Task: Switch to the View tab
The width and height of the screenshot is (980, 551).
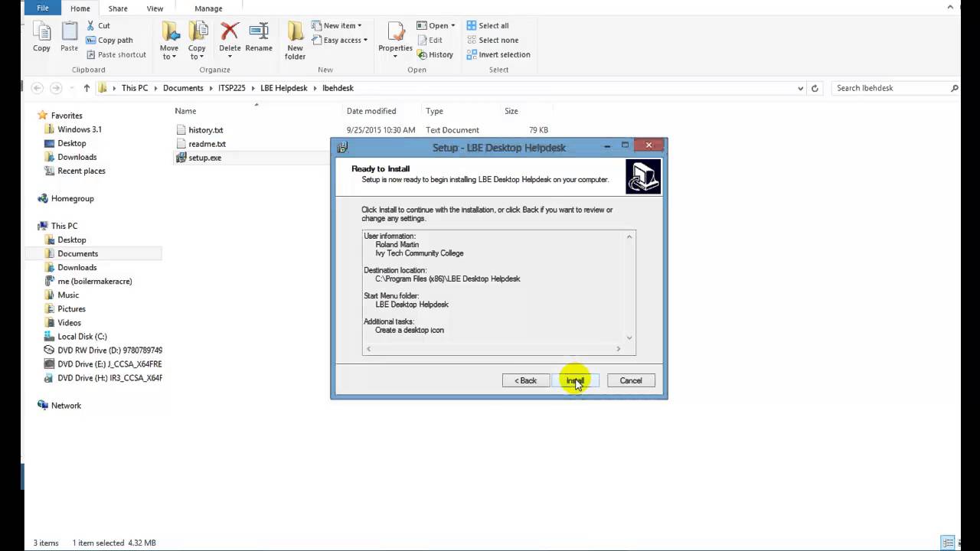Action: tap(155, 8)
